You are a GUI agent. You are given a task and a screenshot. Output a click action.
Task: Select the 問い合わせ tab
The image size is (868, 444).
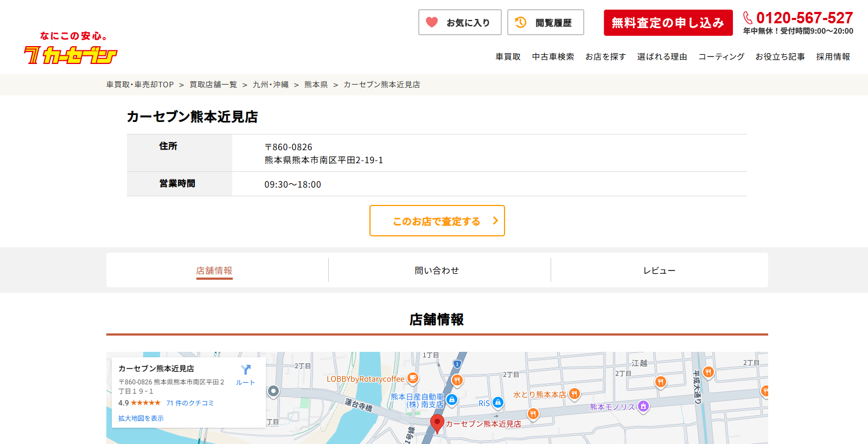pos(437,271)
